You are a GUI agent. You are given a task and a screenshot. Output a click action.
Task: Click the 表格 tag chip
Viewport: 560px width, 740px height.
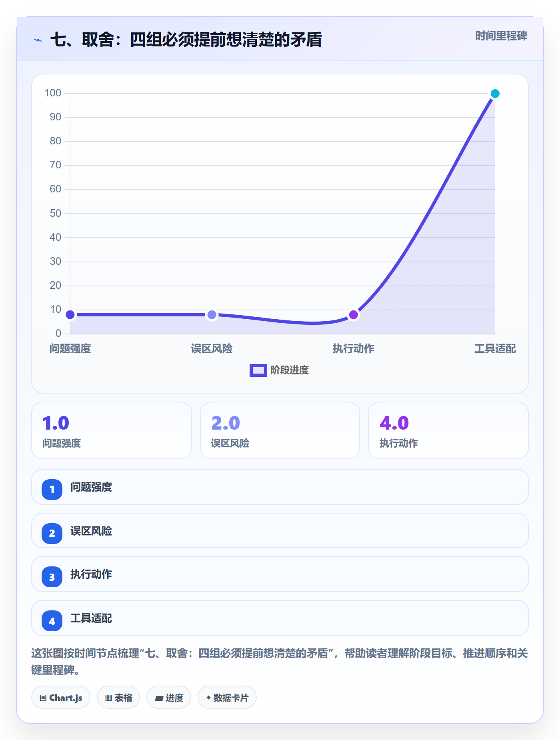click(x=118, y=698)
